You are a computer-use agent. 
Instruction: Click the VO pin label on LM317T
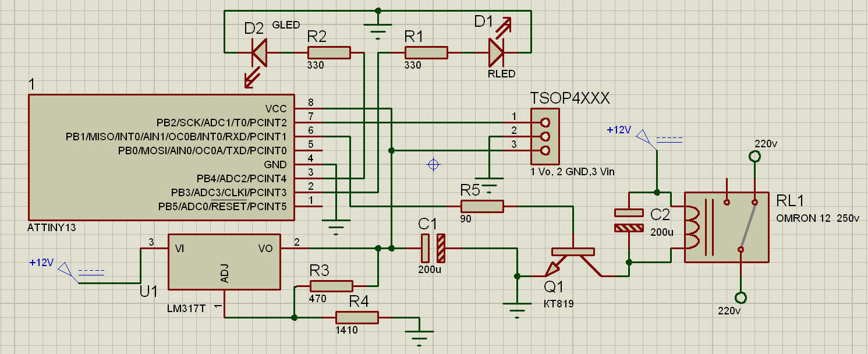(264, 249)
